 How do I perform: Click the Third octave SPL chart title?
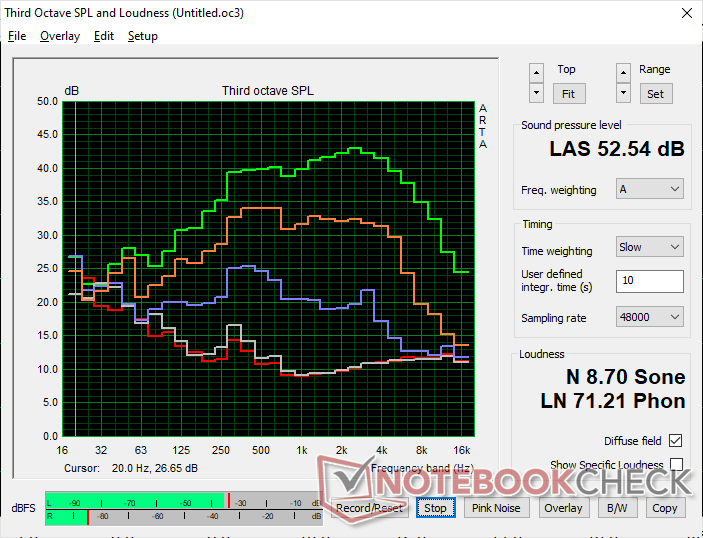click(268, 91)
